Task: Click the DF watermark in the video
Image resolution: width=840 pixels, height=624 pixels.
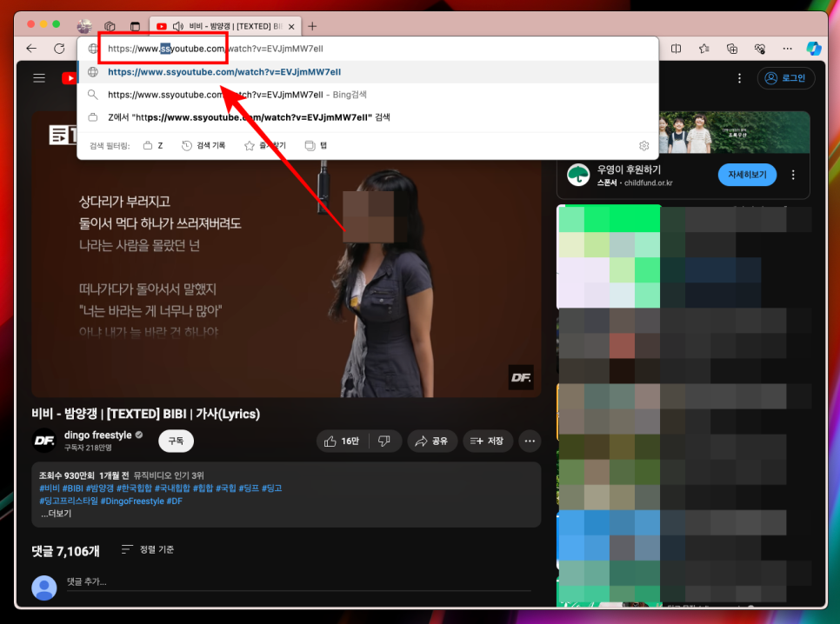Action: point(520,377)
